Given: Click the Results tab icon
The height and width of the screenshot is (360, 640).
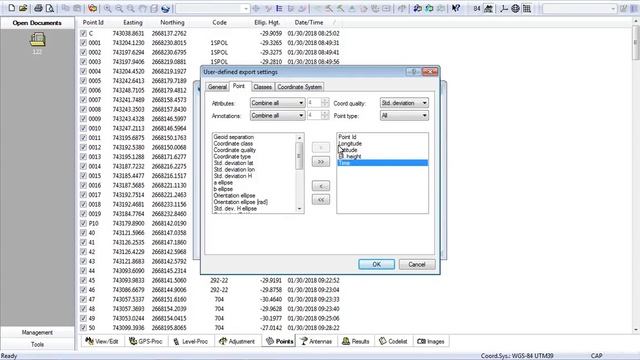Looking at the screenshot, I should [x=346, y=341].
